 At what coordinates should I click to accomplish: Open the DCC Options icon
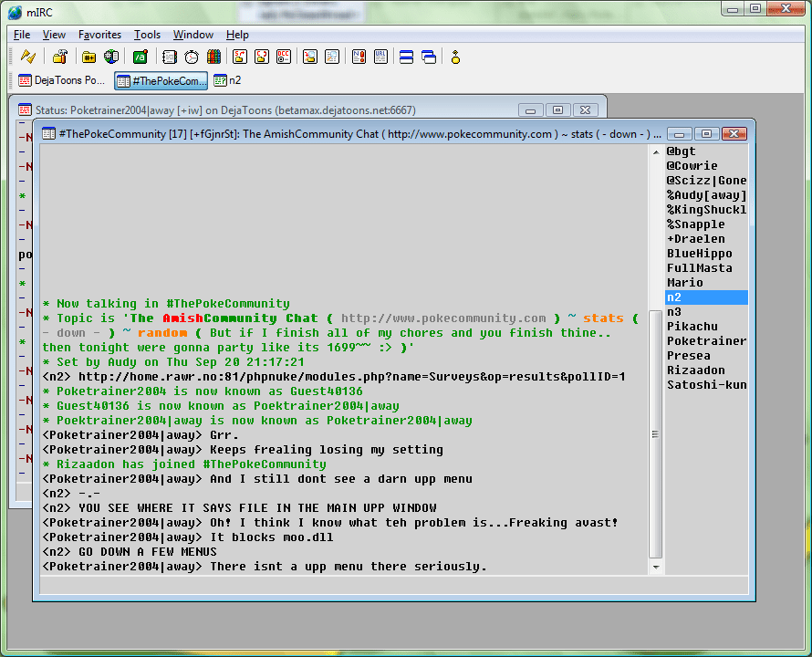click(284, 57)
